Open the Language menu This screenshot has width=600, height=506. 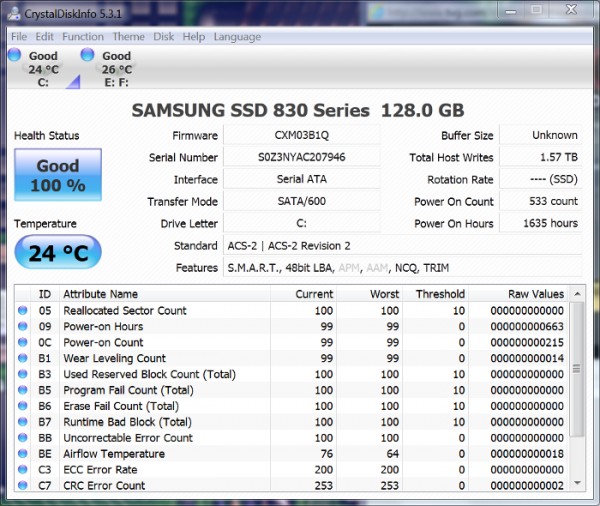pyautogui.click(x=237, y=37)
